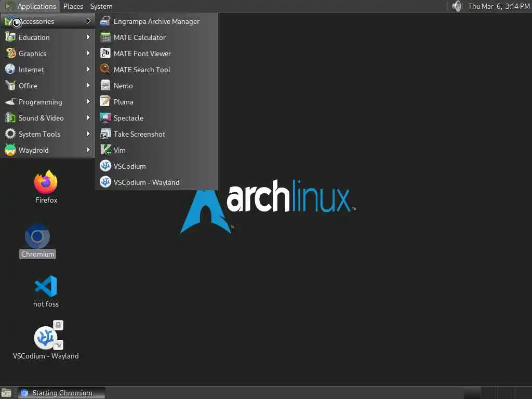Expand the Sound & Video submenu arrow

click(88, 118)
